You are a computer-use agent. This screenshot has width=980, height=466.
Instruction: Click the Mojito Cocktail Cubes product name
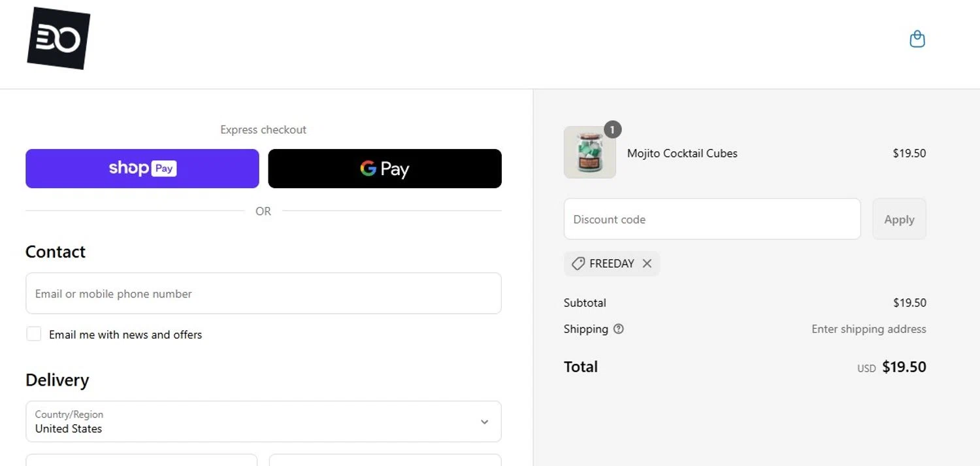click(x=682, y=153)
